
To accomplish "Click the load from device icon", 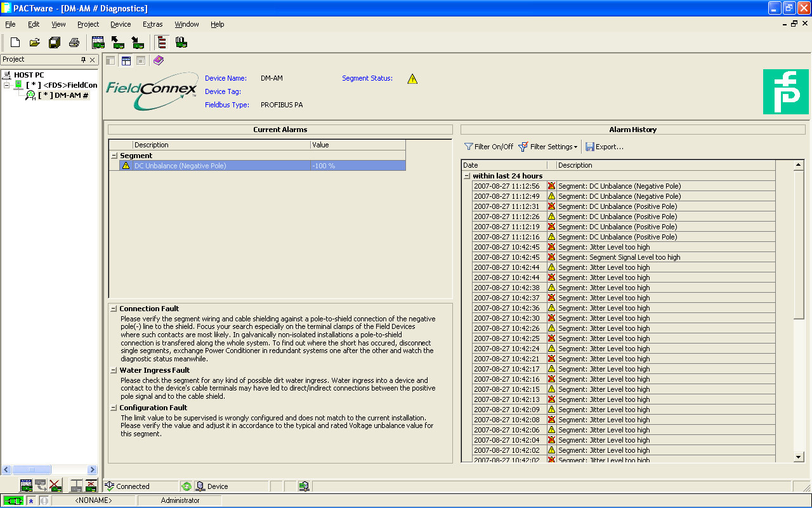I will (117, 43).
